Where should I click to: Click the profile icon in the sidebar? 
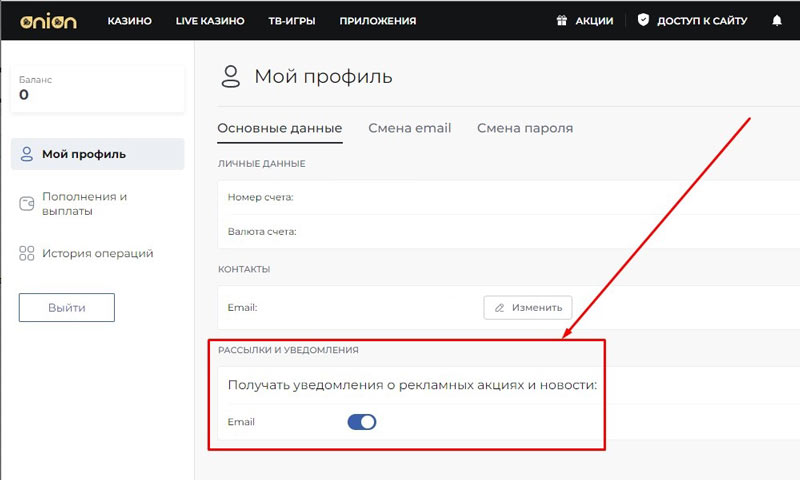(x=27, y=154)
